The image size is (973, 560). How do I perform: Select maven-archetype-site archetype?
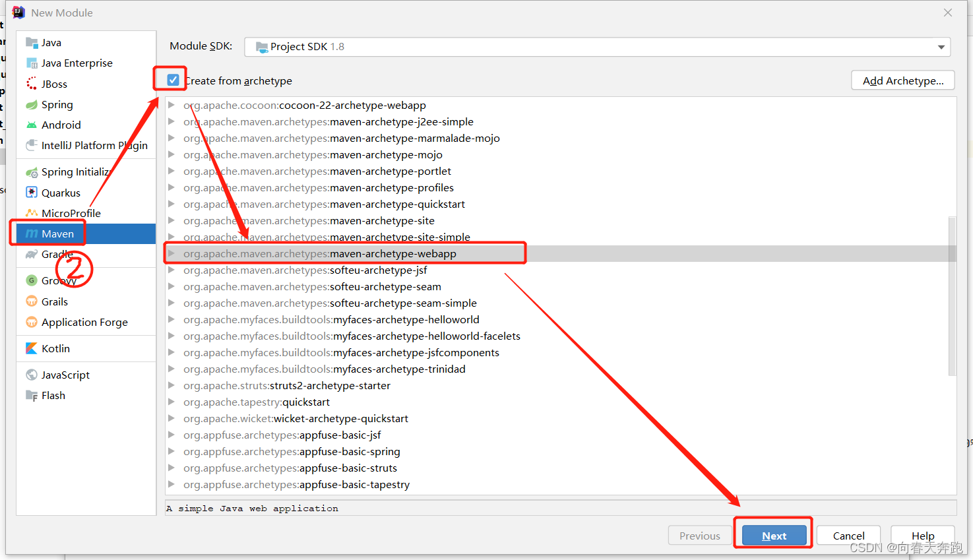[x=560, y=220]
